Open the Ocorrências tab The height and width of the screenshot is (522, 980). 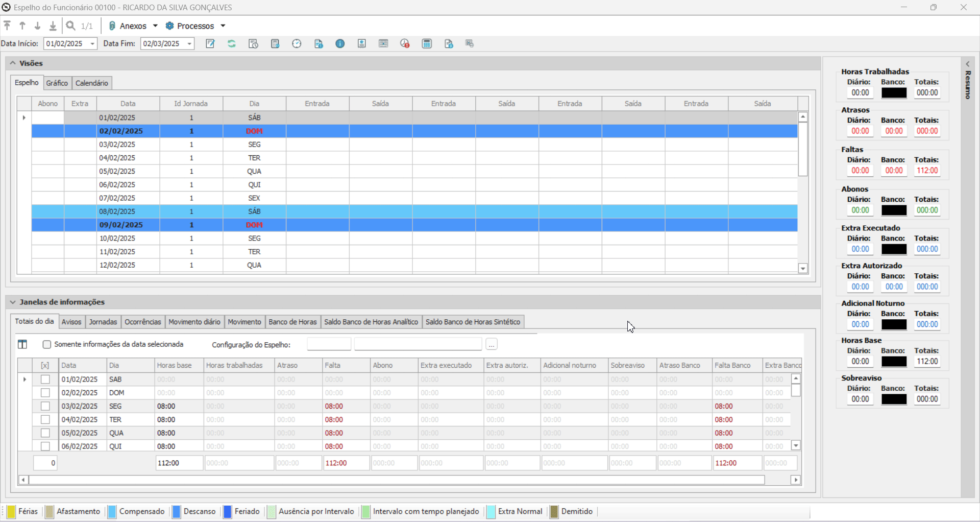coord(143,322)
